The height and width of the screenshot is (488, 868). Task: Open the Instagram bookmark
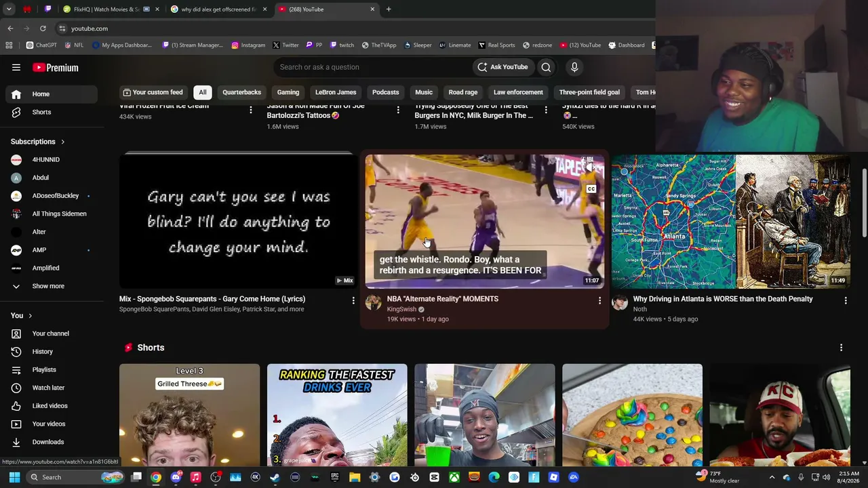click(248, 45)
